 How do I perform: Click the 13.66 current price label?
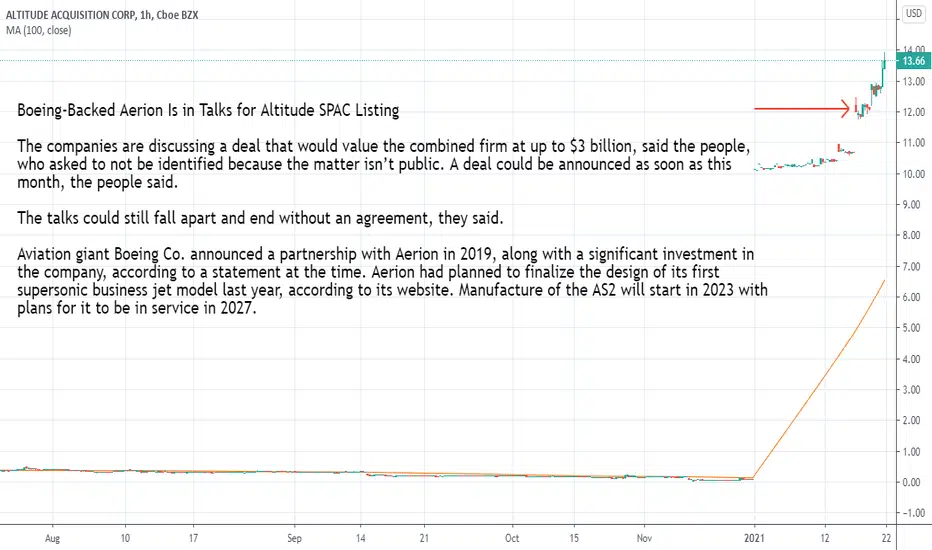pyautogui.click(x=913, y=61)
